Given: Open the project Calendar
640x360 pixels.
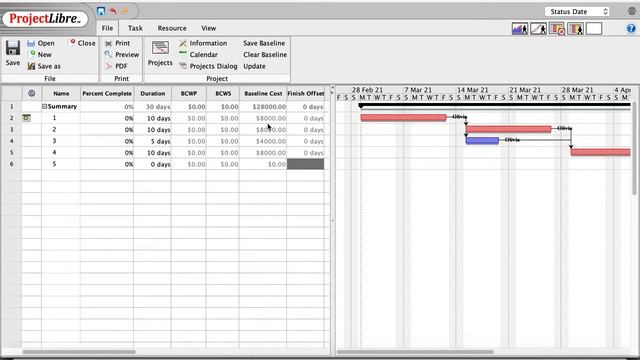Looking at the screenshot, I should pos(198,54).
